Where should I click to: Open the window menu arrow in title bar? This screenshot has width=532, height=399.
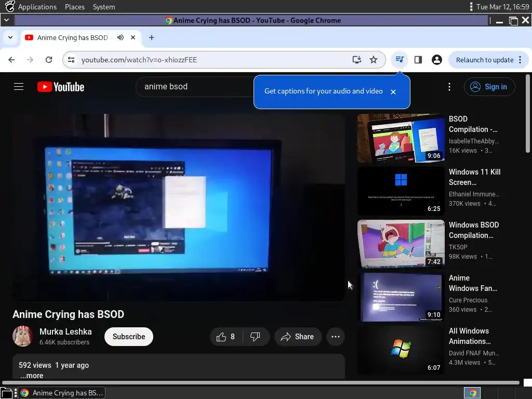(6, 20)
